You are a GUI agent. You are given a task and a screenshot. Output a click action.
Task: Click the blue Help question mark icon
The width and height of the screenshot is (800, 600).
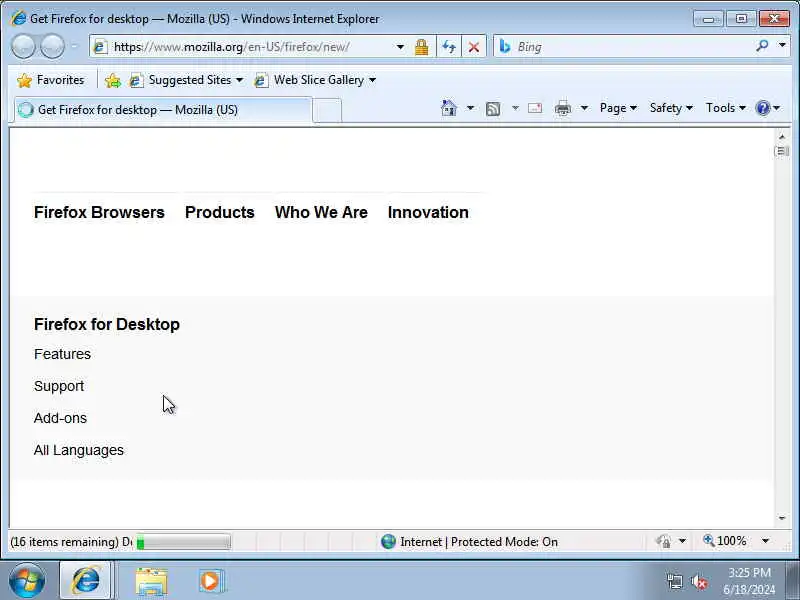tap(763, 108)
